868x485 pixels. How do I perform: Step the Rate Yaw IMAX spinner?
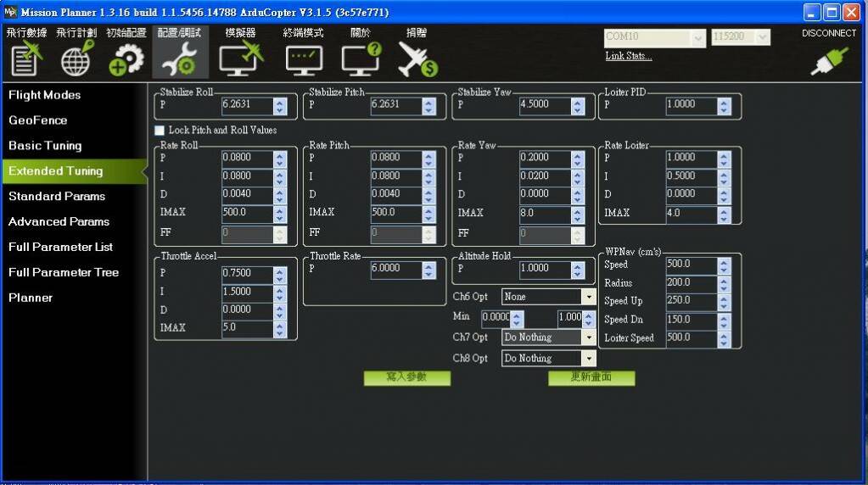(577, 215)
